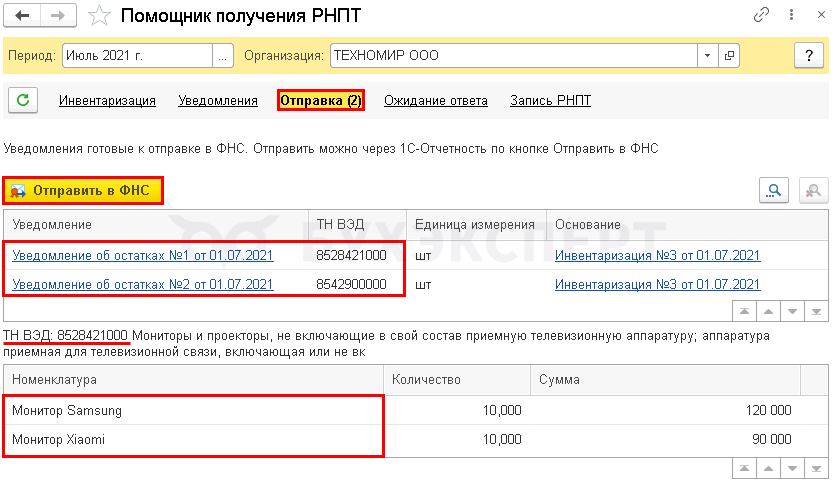Close the Помощник получения РНПТ form
834x487 pixels.
821,14
